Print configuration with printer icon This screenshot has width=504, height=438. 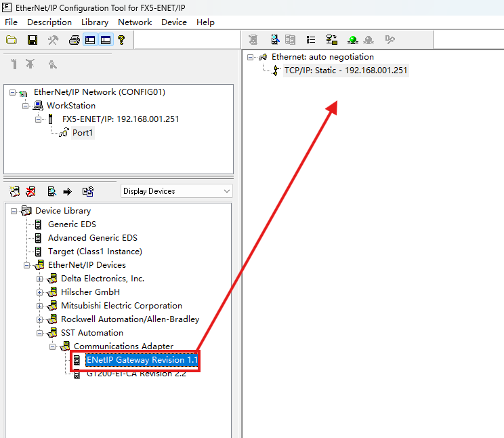(75, 40)
